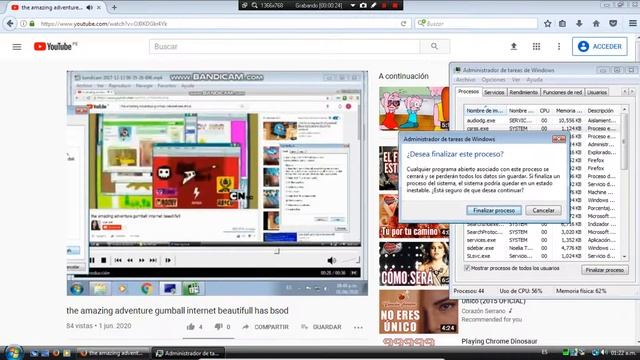Open Opciones menu in Task Manager
Viewport: 640px width, 360px height.
(493, 80)
